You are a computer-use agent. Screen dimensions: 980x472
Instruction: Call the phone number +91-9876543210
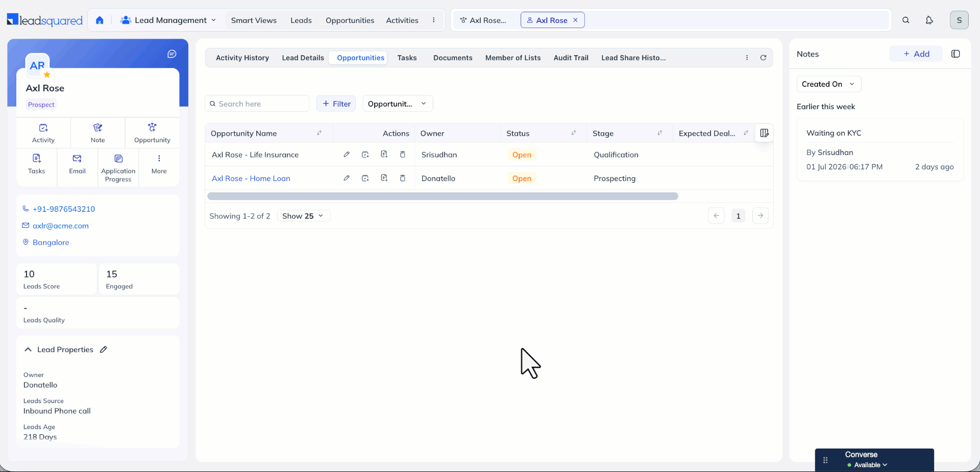64,209
